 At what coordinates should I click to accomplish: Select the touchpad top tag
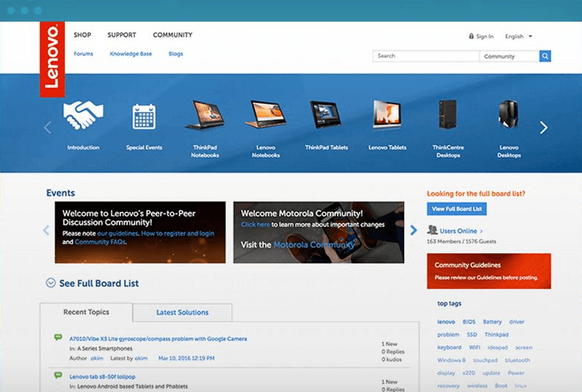click(485, 360)
